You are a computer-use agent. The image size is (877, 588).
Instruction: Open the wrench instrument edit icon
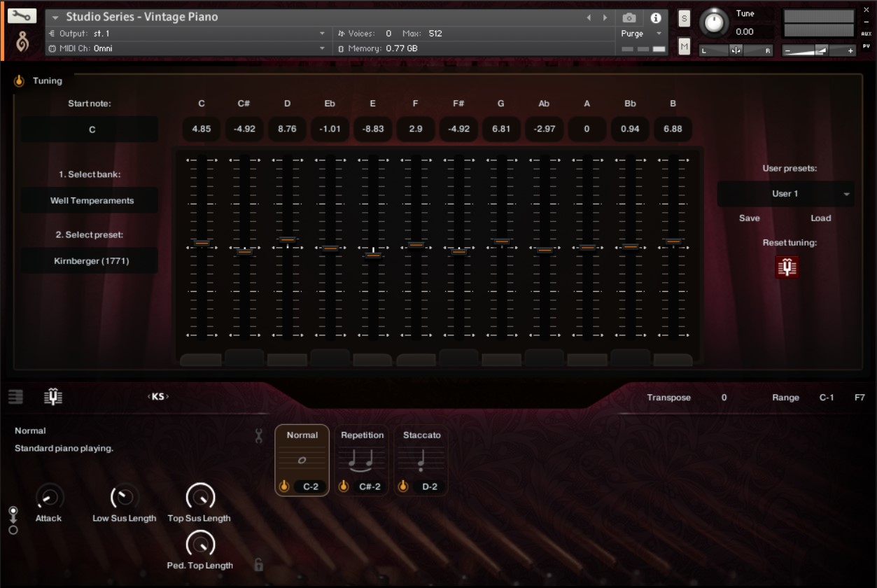pos(22,15)
